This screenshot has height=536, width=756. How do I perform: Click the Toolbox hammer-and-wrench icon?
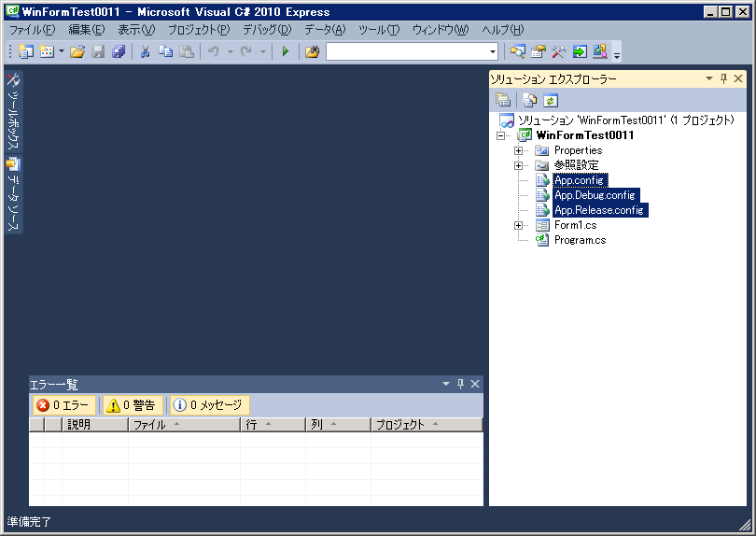(x=558, y=51)
